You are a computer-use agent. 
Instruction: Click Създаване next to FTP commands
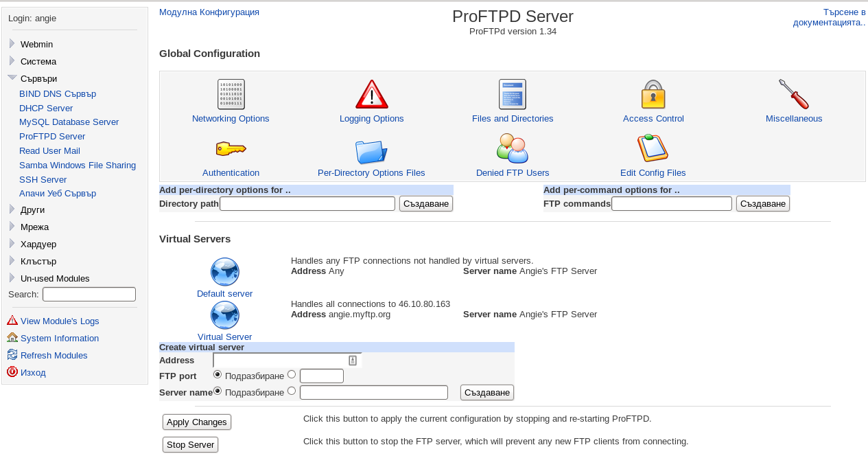[x=763, y=203]
